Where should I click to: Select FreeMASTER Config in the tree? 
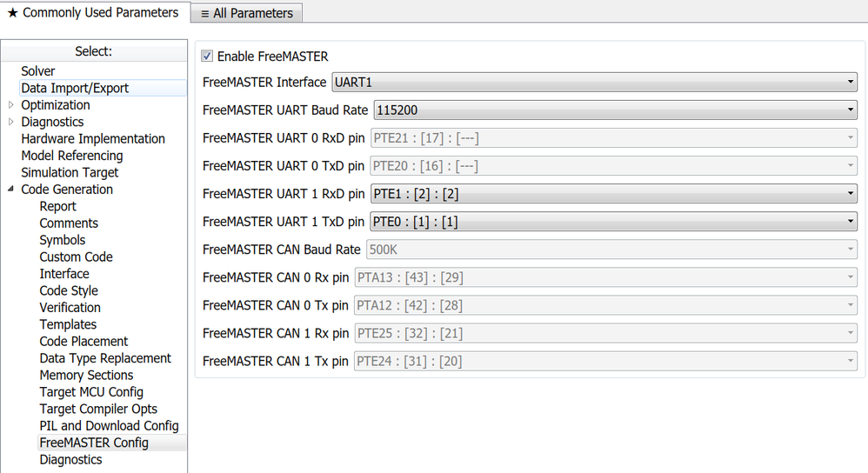94,443
